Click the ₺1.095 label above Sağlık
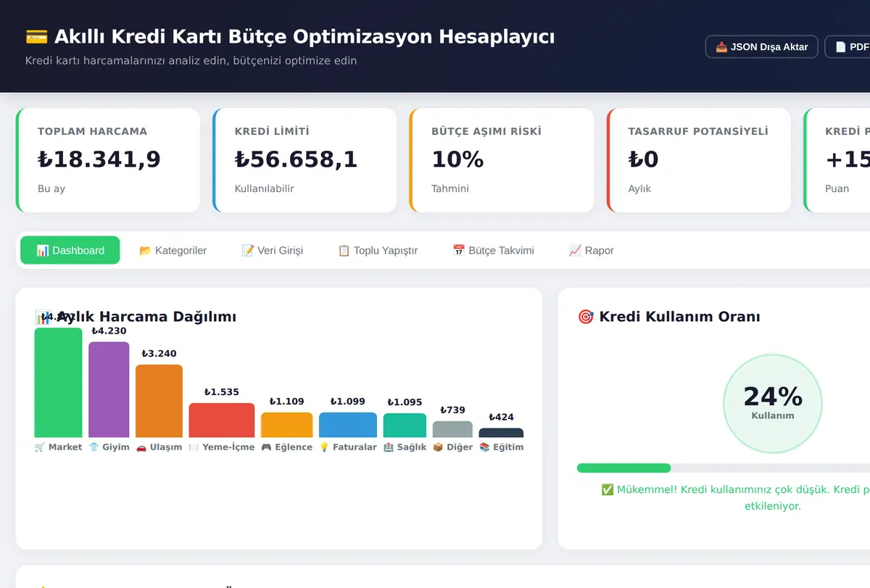Screen dimensions: 870x588 [x=405, y=402]
